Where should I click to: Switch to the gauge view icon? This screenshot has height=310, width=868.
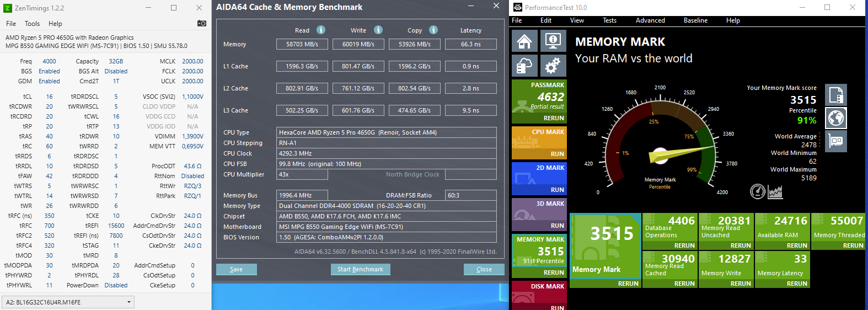[x=758, y=191]
